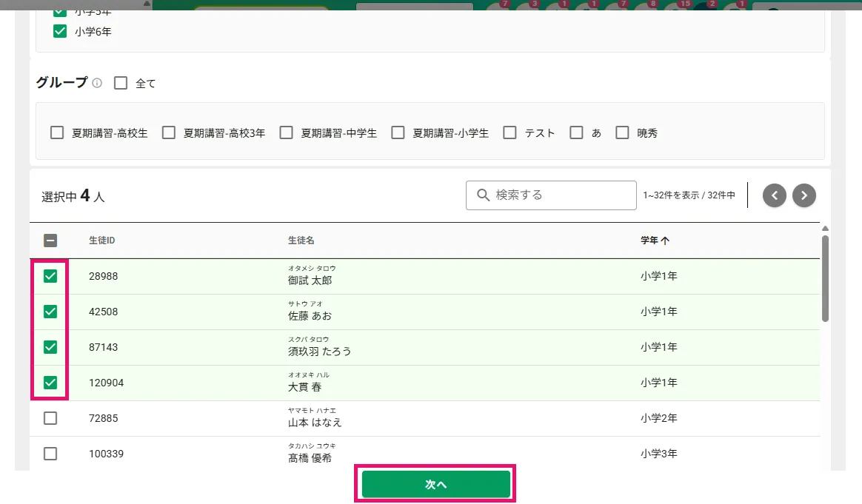Click the 生徒名 column header
The image size is (862, 504).
tap(301, 241)
